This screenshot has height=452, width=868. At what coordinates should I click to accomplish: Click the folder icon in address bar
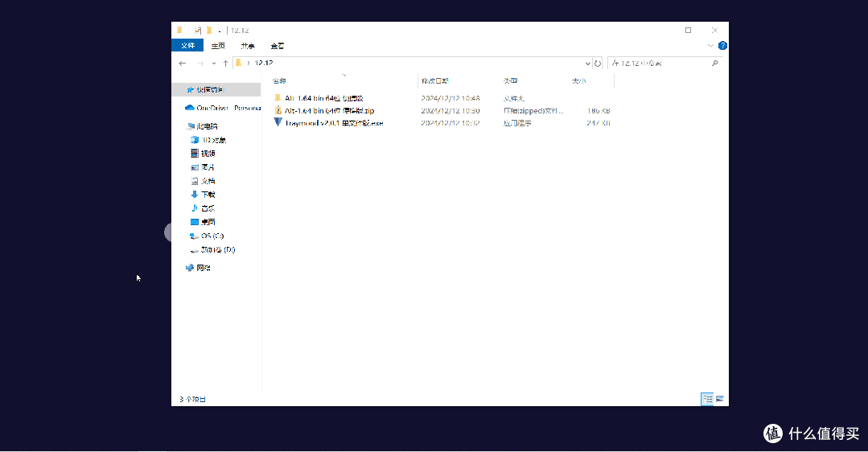pos(239,63)
